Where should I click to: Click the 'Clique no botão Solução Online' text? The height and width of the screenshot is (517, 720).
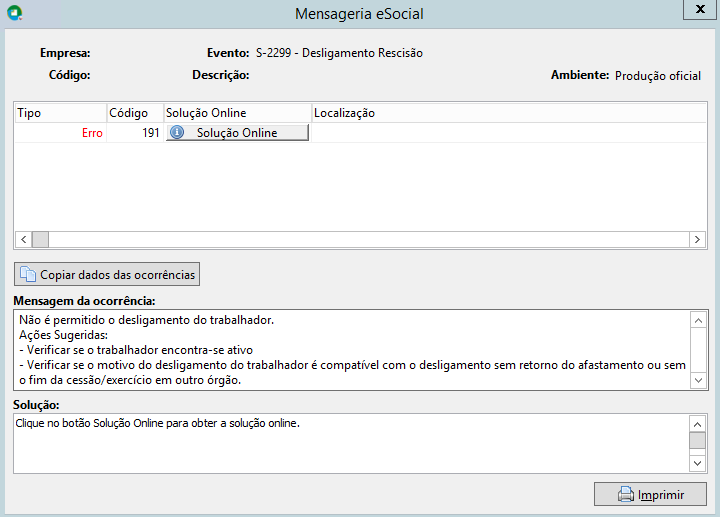pyautogui.click(x=158, y=423)
